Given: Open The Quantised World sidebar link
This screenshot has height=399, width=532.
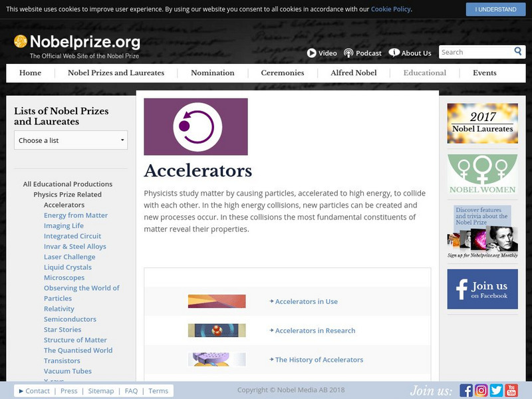Looking at the screenshot, I should (x=78, y=350).
